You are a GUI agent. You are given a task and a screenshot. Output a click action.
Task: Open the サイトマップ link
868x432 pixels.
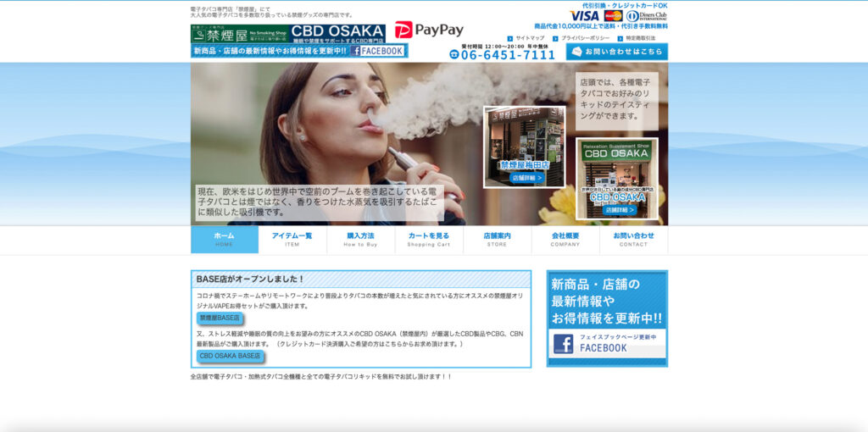[x=530, y=38]
